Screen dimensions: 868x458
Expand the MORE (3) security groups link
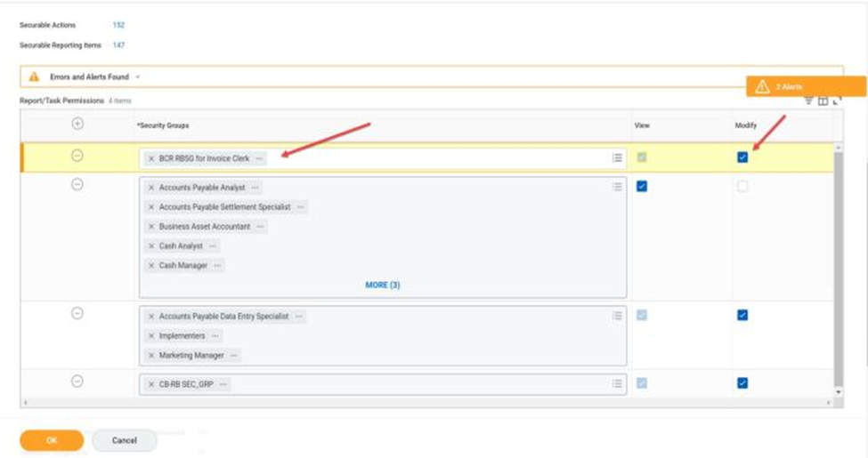[x=383, y=285]
